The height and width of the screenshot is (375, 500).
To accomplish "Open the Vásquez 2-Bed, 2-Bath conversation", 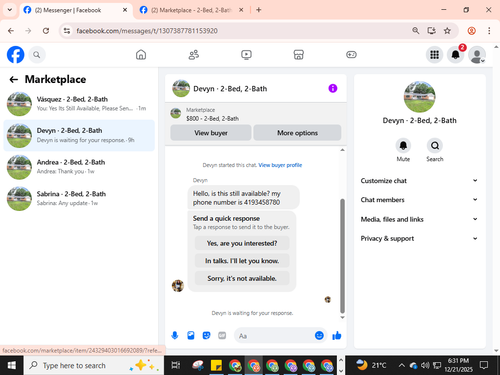I will [79, 104].
